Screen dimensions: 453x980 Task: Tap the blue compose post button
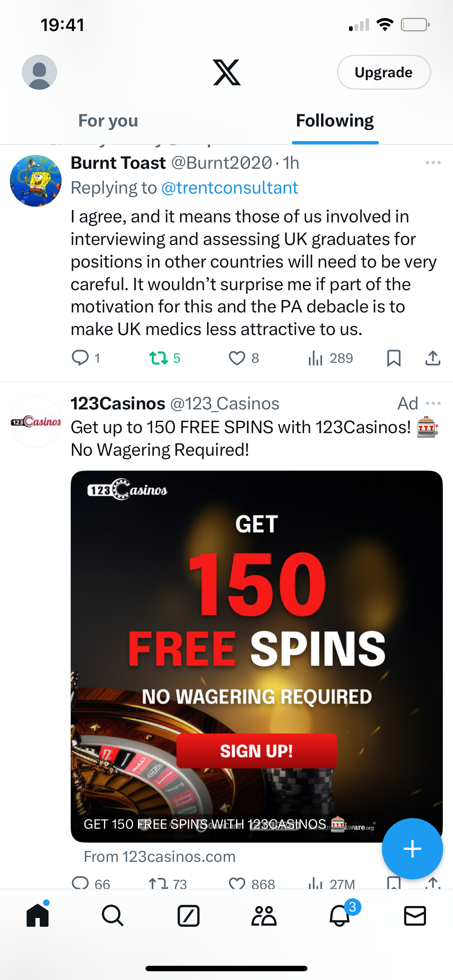(412, 848)
